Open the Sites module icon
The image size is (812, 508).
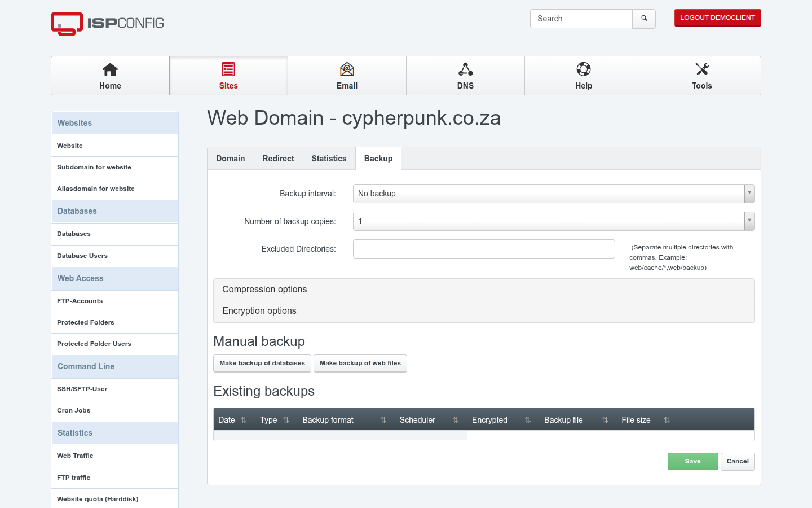click(228, 69)
